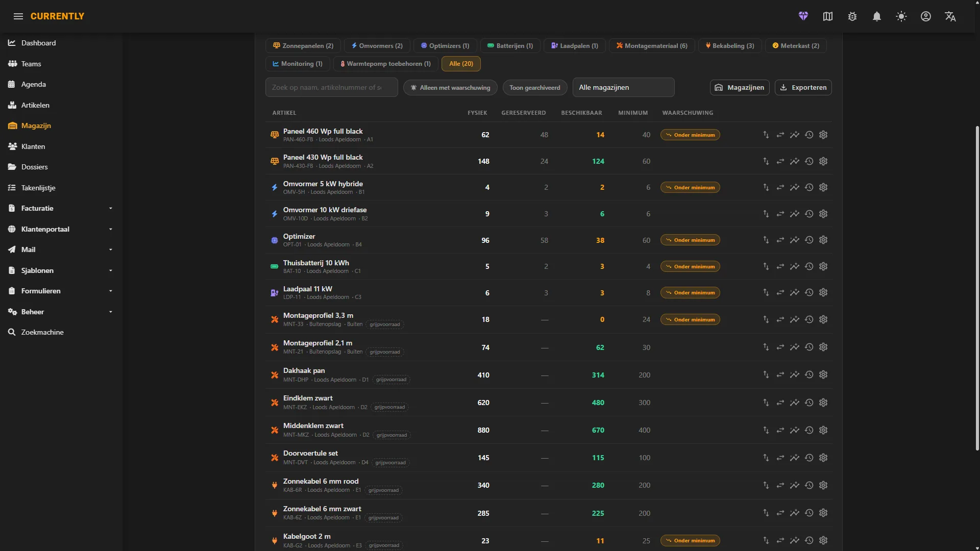Select the Montagemateriaal (6) category tab

(652, 45)
